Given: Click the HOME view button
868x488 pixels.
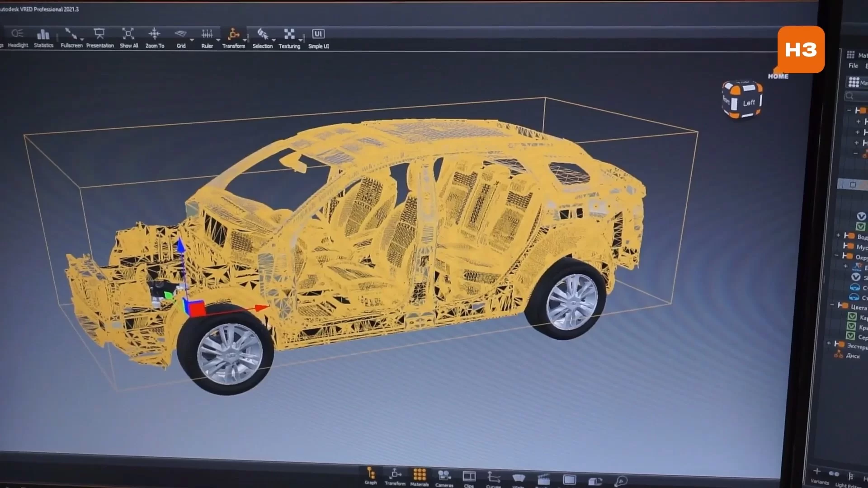Looking at the screenshot, I should pos(778,76).
